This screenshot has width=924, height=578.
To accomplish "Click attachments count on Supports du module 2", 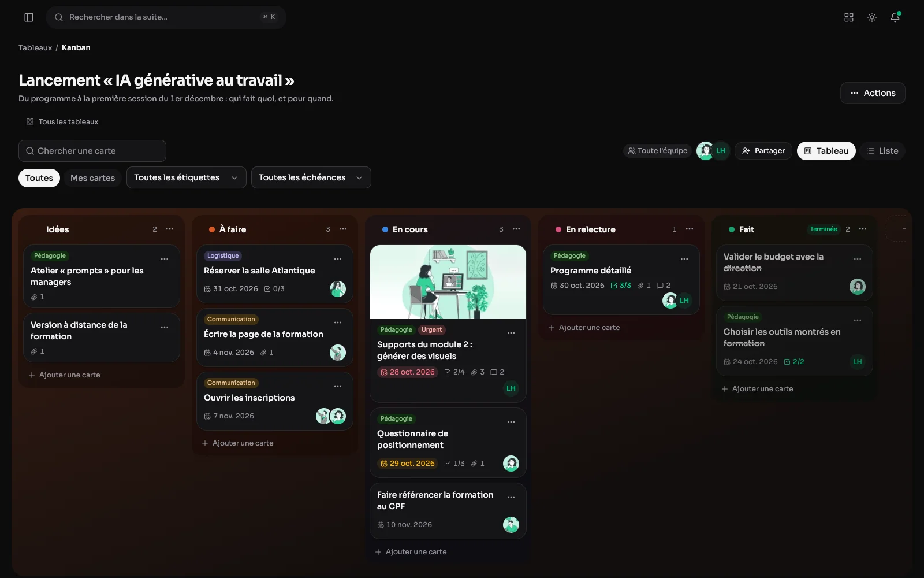I will [478, 372].
